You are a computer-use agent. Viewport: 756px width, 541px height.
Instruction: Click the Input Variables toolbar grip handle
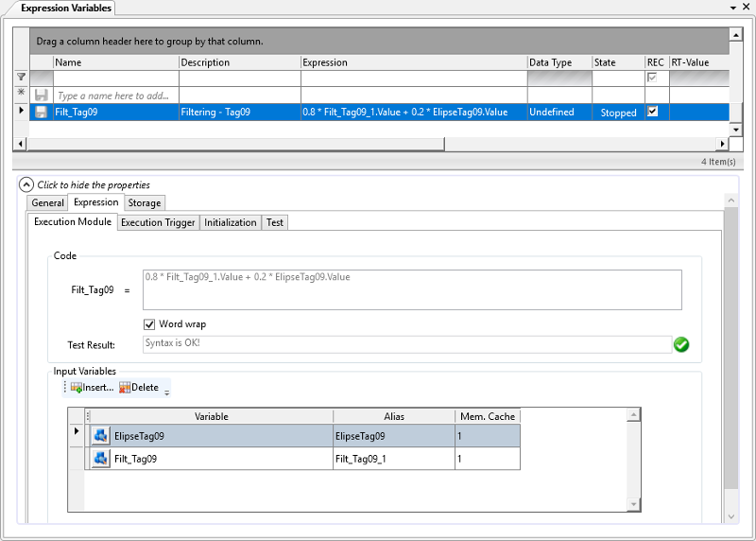point(65,387)
